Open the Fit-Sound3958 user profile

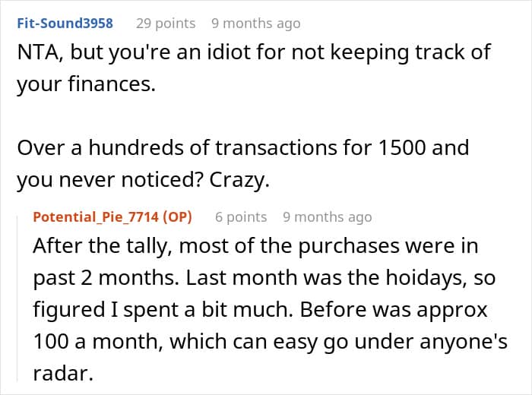[65, 24]
